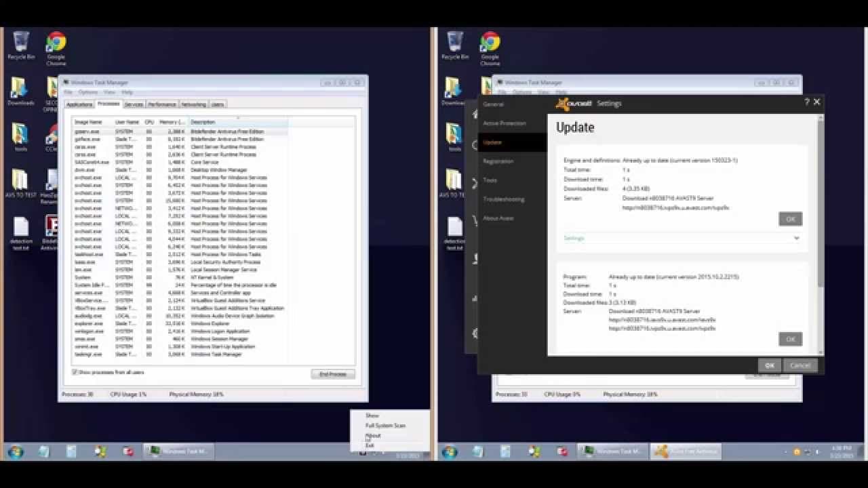This screenshot has width=868, height=488.
Task: Click Avast Free Antivirus taskbar button
Action: click(x=686, y=451)
